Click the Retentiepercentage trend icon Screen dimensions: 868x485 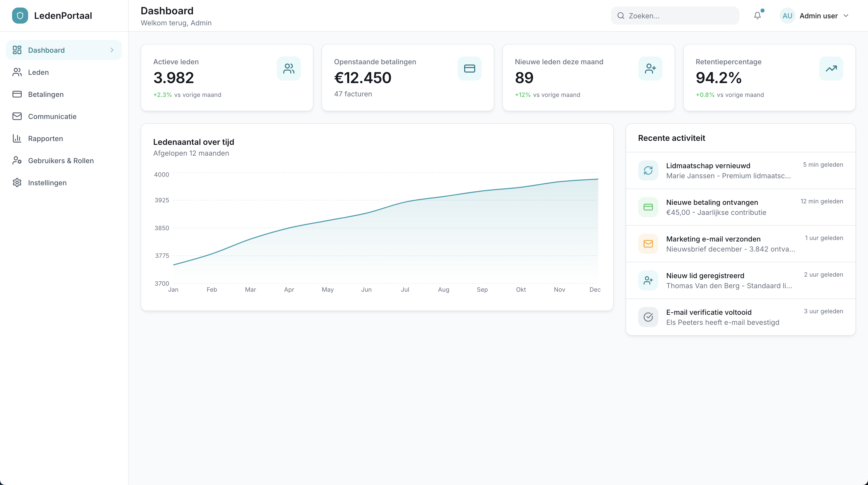[831, 68]
